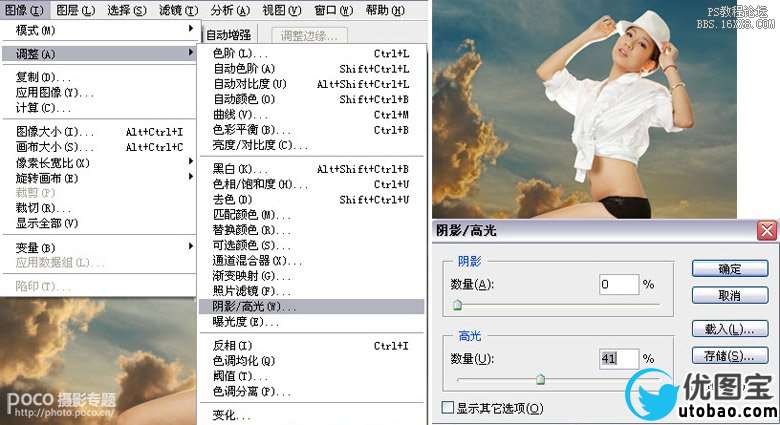This screenshot has width=780, height=425.
Task: Open the 视图(V) menu
Action: [x=282, y=10]
